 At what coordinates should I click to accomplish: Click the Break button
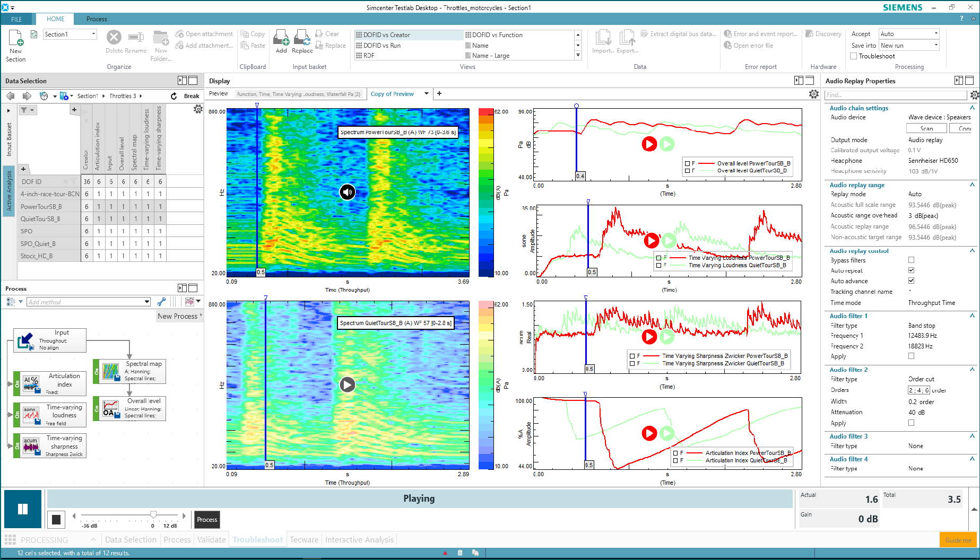[192, 96]
